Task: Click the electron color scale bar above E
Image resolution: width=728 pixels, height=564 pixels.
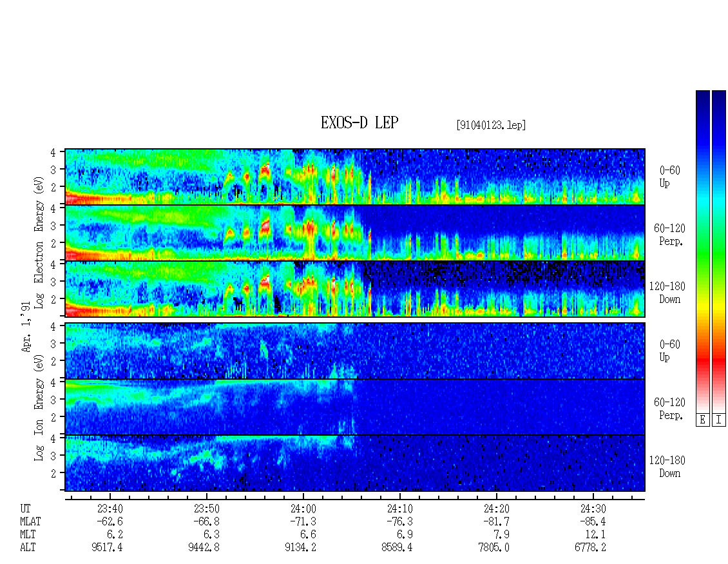Action: coord(702,251)
